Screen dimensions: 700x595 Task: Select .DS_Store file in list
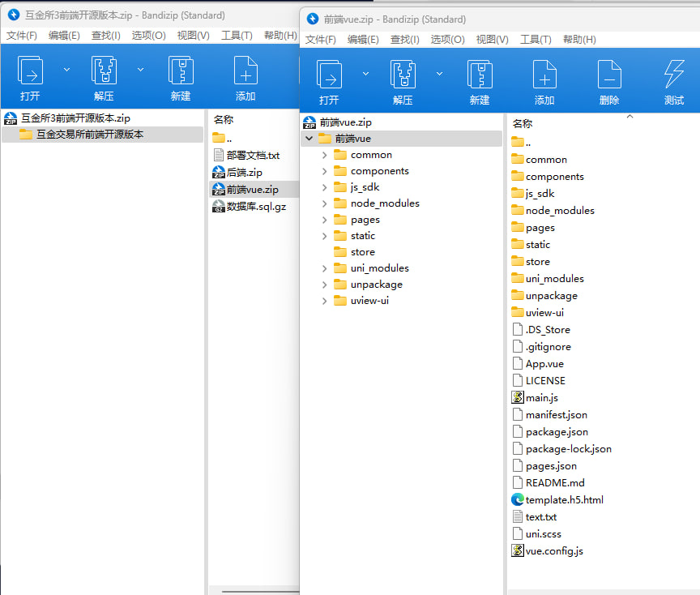[x=541, y=330]
